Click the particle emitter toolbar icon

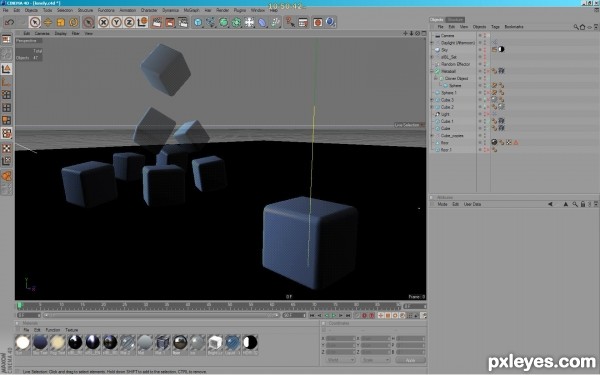pos(275,22)
